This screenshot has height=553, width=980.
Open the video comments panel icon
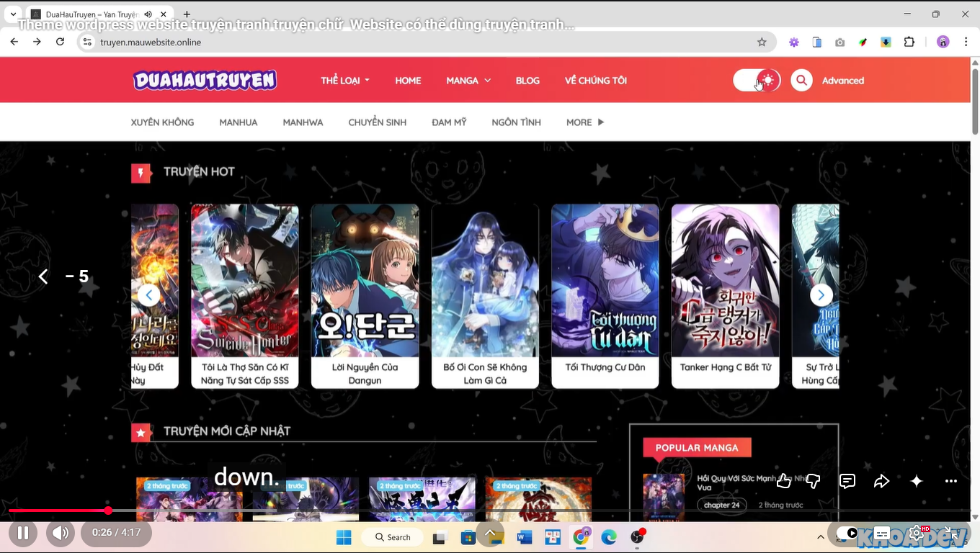pyautogui.click(x=847, y=481)
